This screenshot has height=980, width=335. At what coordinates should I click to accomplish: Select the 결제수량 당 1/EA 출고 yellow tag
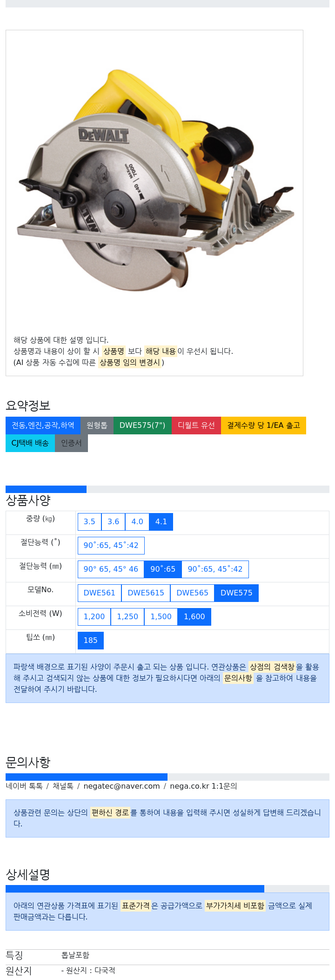coord(263,426)
